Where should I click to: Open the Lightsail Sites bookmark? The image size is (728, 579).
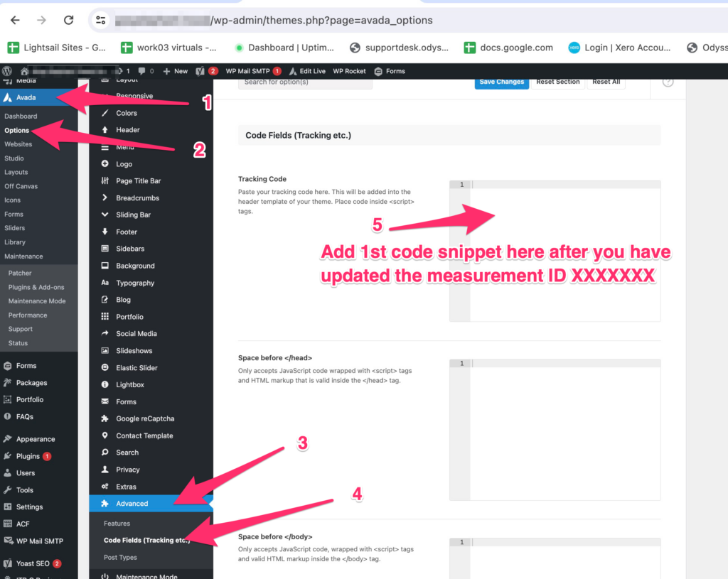[x=57, y=48]
